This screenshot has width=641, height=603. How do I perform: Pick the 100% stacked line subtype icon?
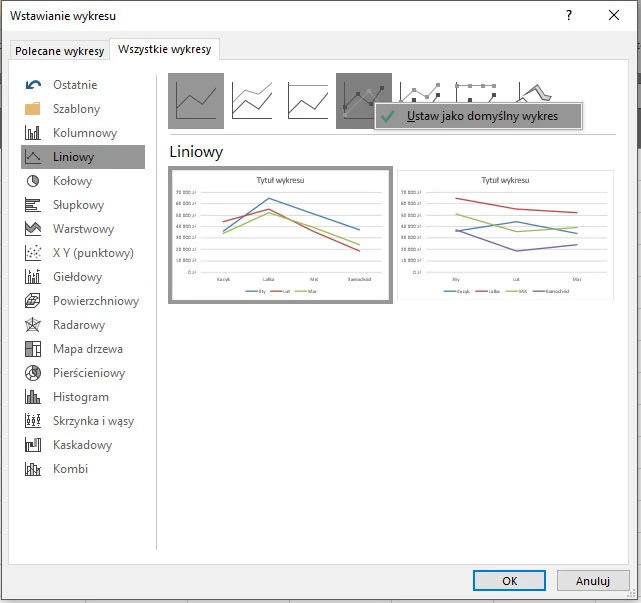tap(308, 101)
